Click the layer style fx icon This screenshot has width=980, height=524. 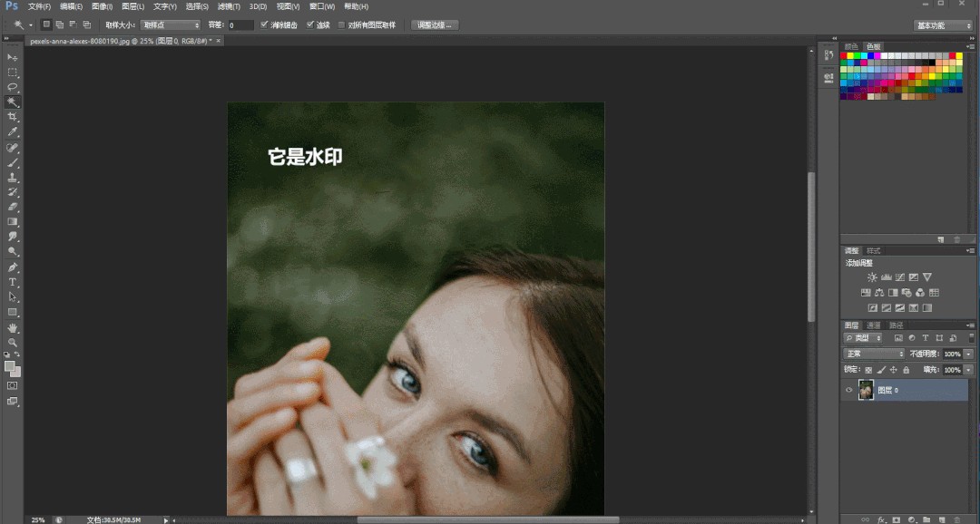coord(881,519)
